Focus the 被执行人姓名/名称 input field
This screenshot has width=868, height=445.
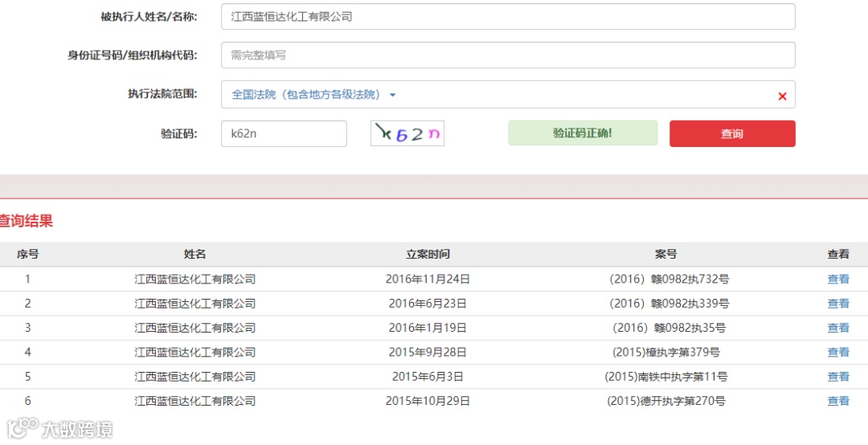coord(508,17)
